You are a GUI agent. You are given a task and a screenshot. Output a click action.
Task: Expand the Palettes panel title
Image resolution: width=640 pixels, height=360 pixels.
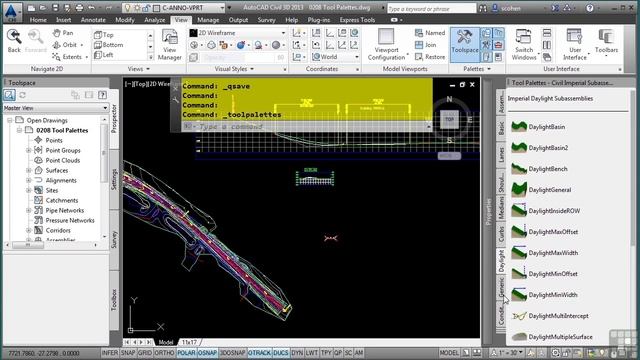click(477, 69)
